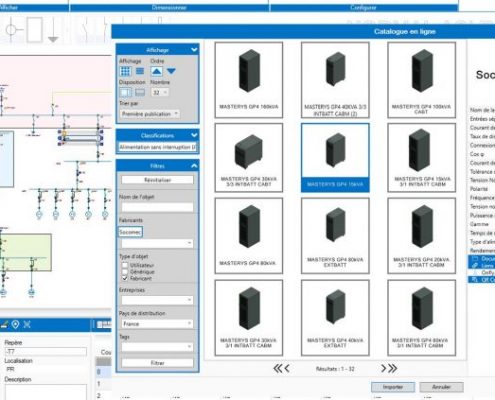Select MASTERYS GP4 100kVA CABT thumbnail
495x400 pixels.
421,80
